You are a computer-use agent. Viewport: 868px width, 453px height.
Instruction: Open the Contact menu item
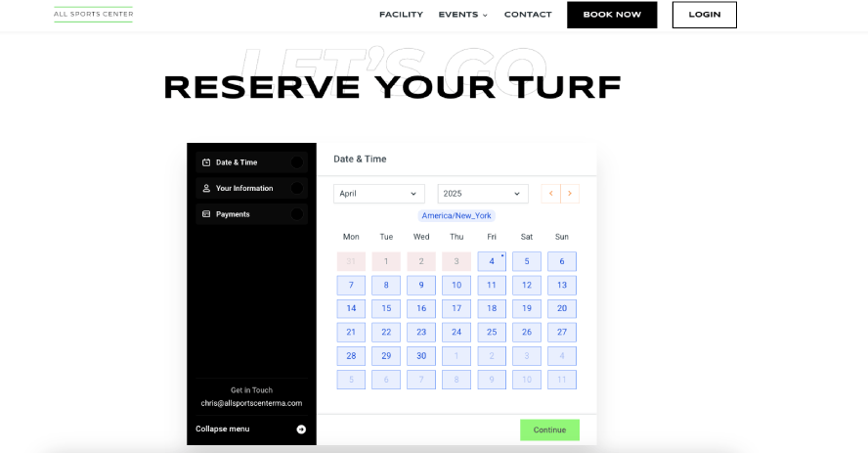(x=528, y=15)
